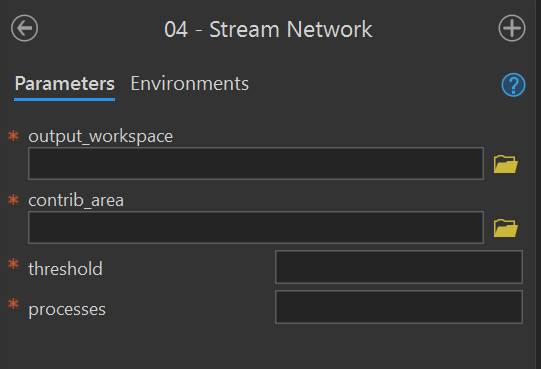The image size is (541, 369).
Task: Browse for the output_workspace folder
Action: click(505, 164)
